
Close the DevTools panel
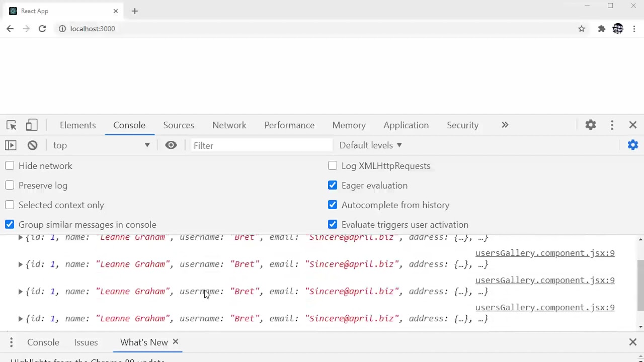[x=633, y=125]
